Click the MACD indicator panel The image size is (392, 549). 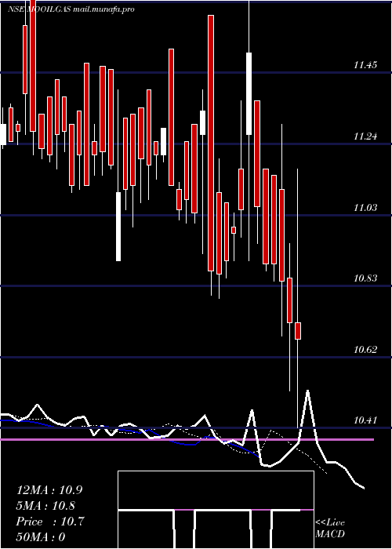(216, 510)
